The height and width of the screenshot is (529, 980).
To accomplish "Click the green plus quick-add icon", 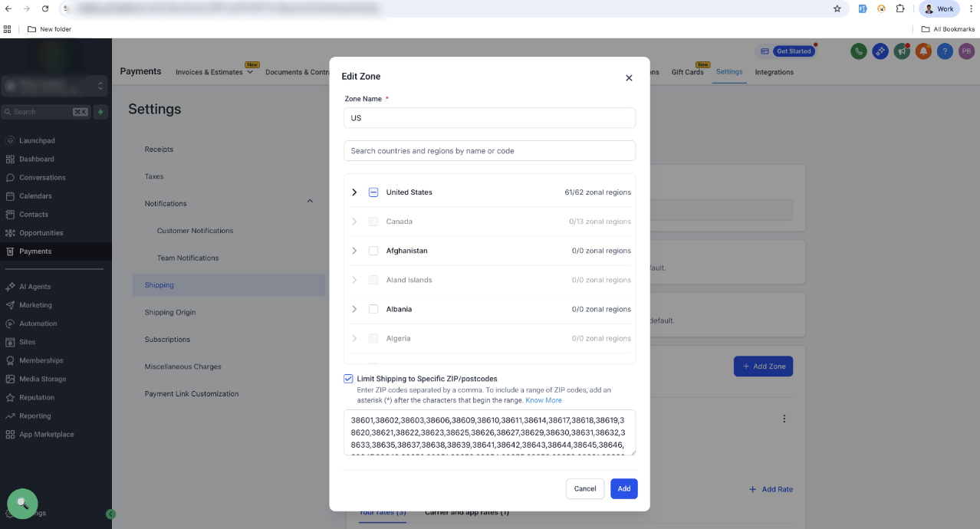I will coord(100,112).
